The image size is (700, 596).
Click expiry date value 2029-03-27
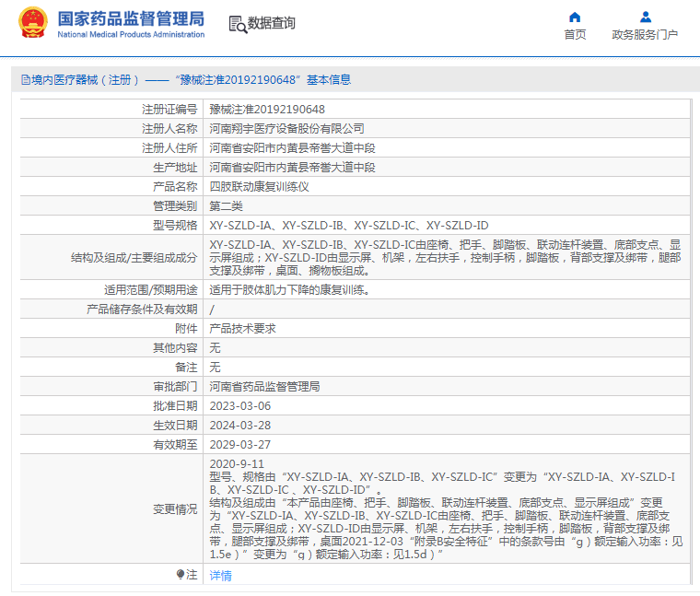click(239, 444)
